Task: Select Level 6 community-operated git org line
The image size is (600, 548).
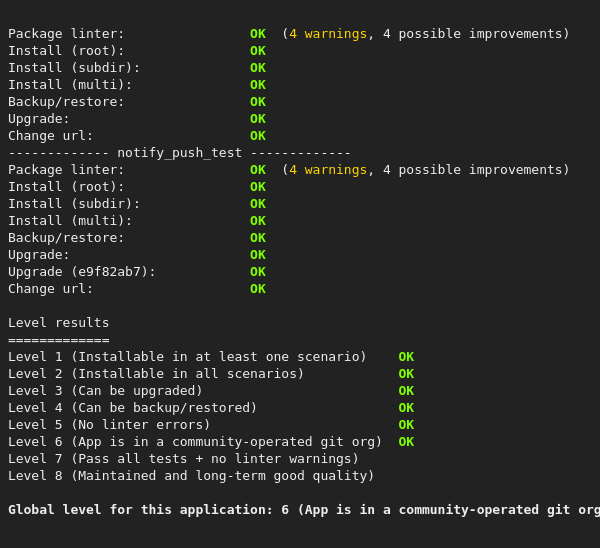Action: tap(195, 442)
